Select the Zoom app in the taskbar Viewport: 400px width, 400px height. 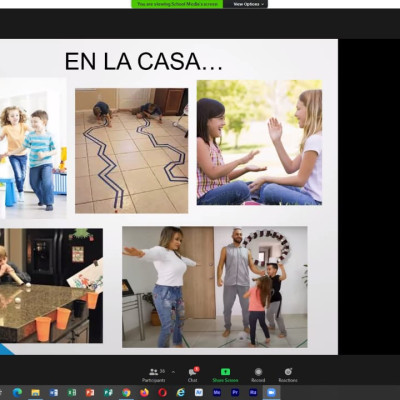point(271,393)
